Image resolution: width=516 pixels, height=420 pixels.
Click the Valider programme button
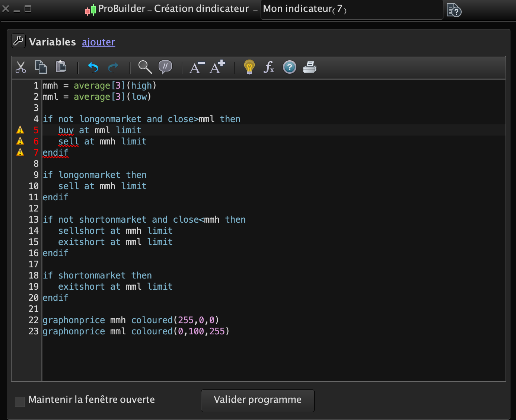pyautogui.click(x=258, y=401)
